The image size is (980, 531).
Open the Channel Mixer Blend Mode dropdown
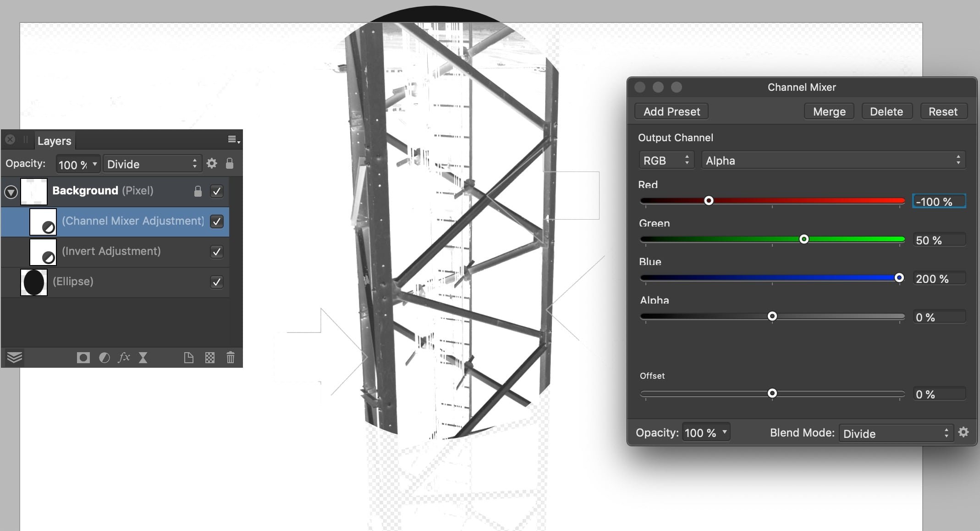point(896,433)
